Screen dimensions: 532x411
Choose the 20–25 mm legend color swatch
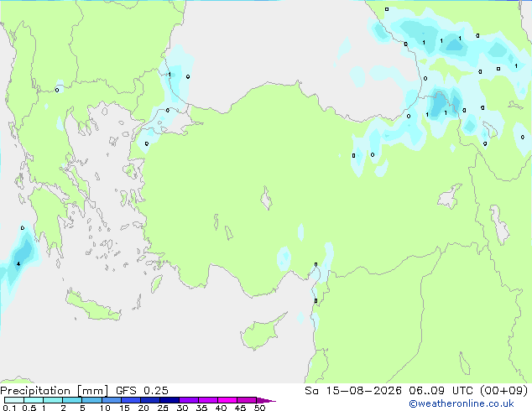pos(150,400)
